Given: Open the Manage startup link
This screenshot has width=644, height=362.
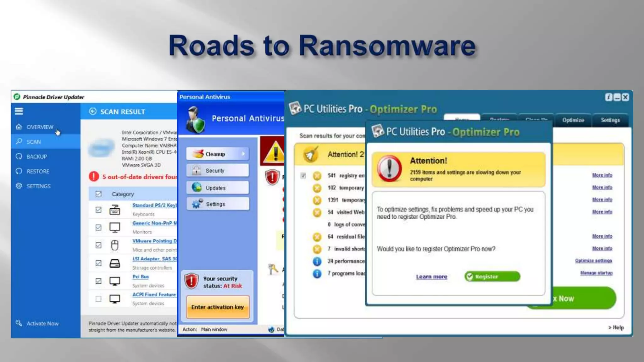Looking at the screenshot, I should tap(596, 273).
